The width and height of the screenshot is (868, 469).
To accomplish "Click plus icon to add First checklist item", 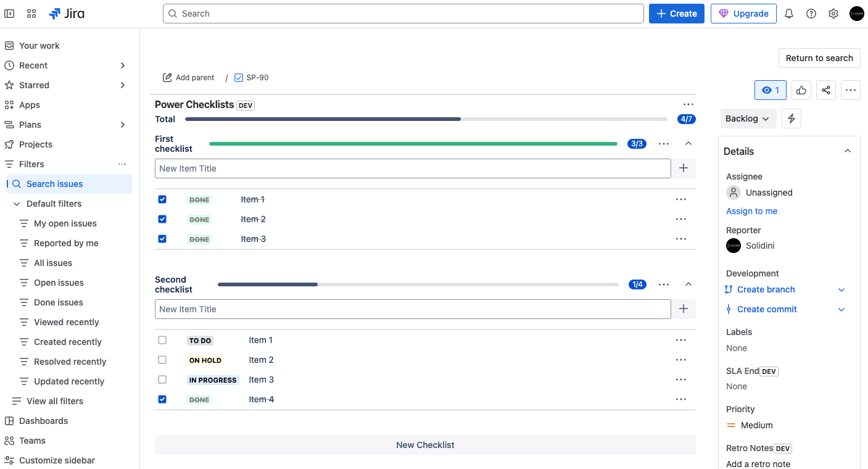I will point(684,168).
